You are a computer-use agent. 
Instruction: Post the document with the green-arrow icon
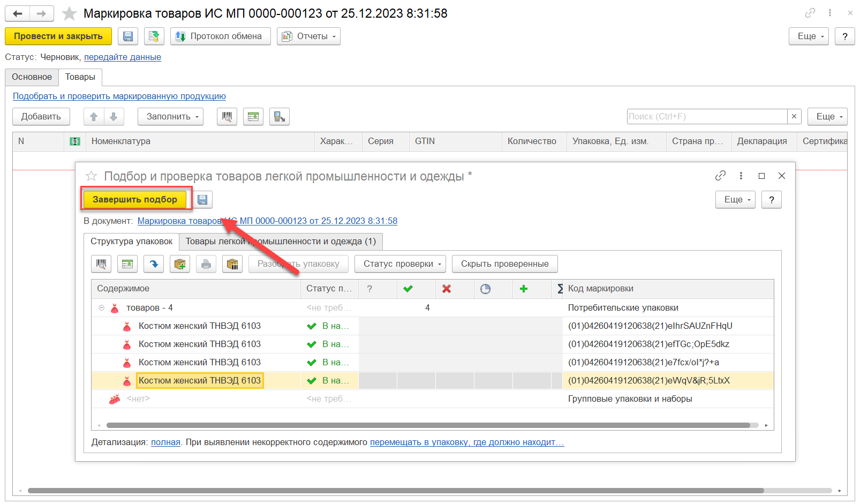pyautogui.click(x=154, y=36)
